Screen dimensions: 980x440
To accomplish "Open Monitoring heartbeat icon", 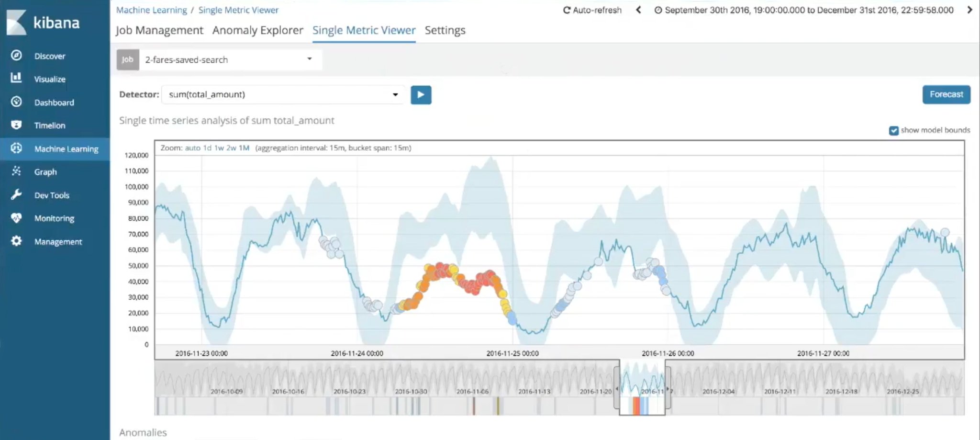I will tap(16, 218).
